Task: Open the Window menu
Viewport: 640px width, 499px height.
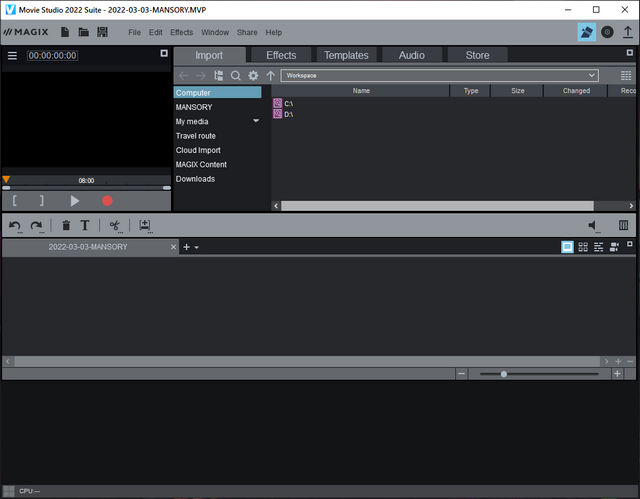Action: pyautogui.click(x=215, y=32)
